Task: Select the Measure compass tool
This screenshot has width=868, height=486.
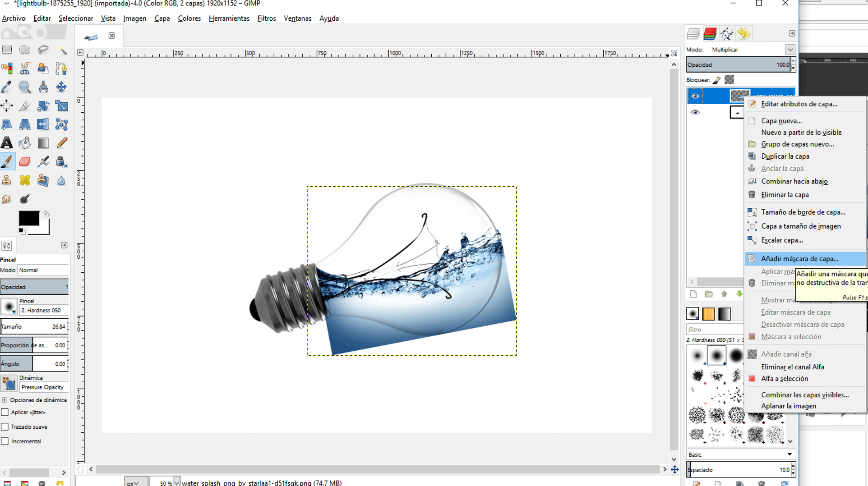Action: click(43, 87)
